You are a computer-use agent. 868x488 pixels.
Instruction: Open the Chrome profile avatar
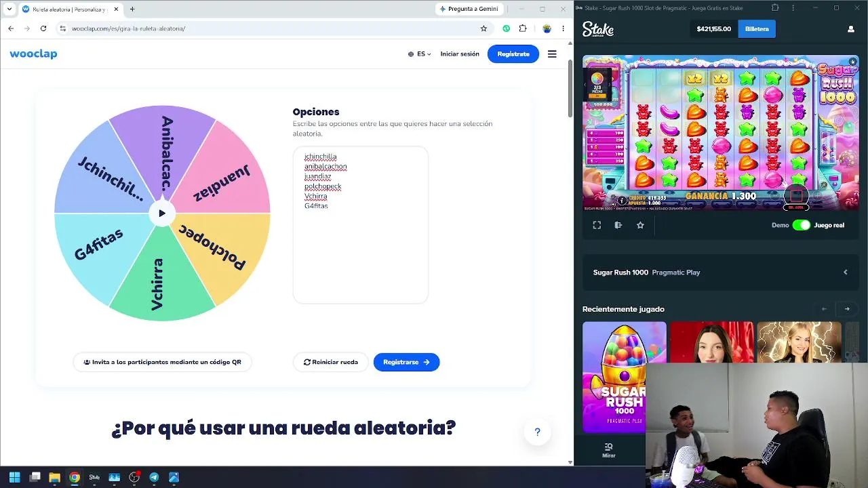(x=547, y=28)
